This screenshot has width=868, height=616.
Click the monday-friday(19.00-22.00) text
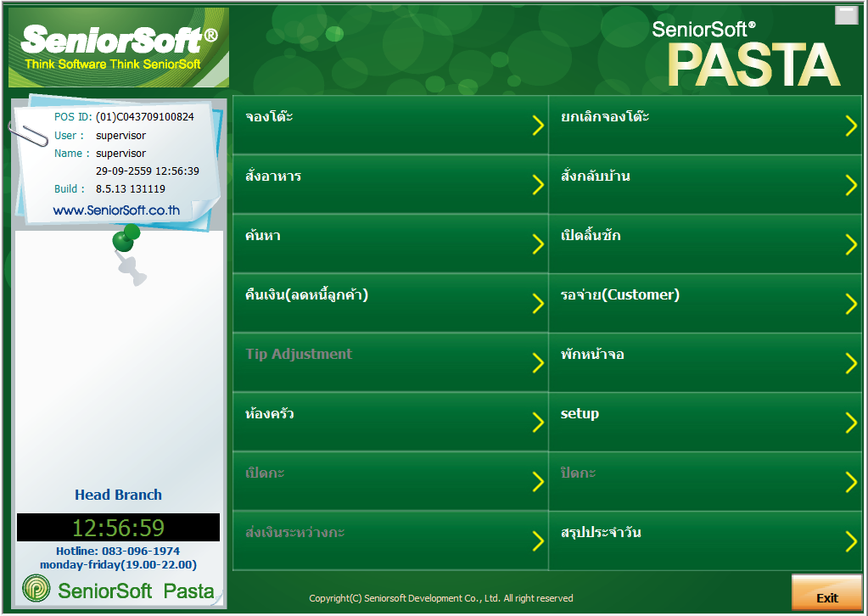point(118,564)
